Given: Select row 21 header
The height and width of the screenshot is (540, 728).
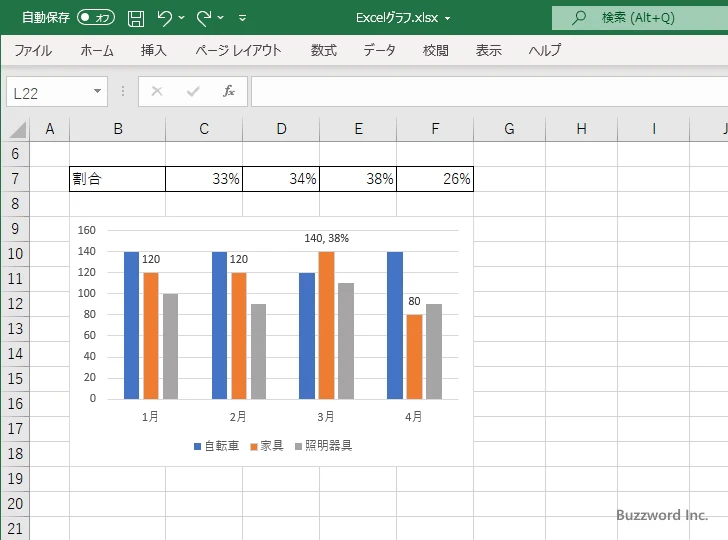Looking at the screenshot, I should (x=15, y=528).
